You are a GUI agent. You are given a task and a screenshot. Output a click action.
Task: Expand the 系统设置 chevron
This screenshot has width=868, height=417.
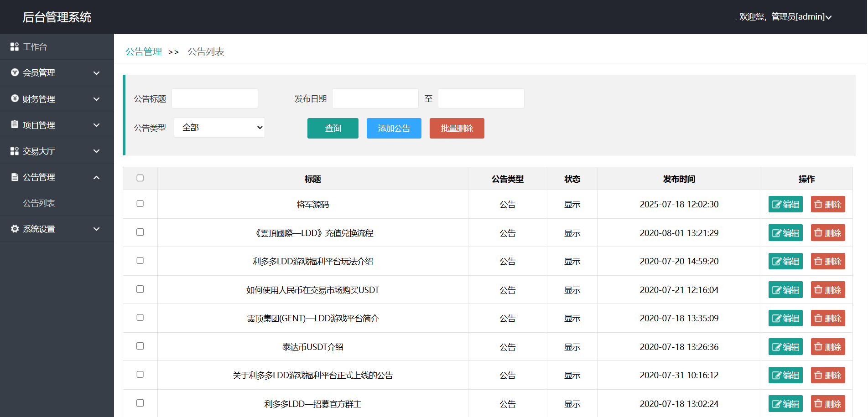[x=97, y=229]
